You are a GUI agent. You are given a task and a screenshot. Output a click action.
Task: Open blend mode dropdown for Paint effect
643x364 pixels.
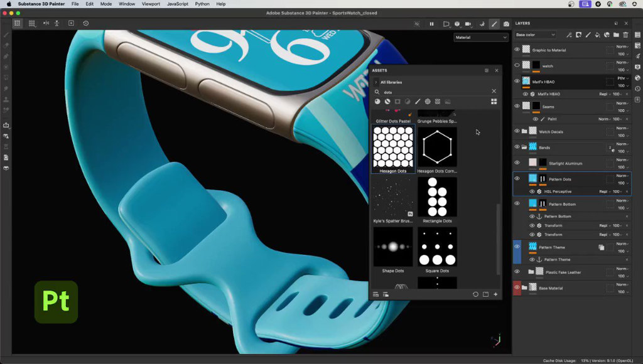click(605, 119)
